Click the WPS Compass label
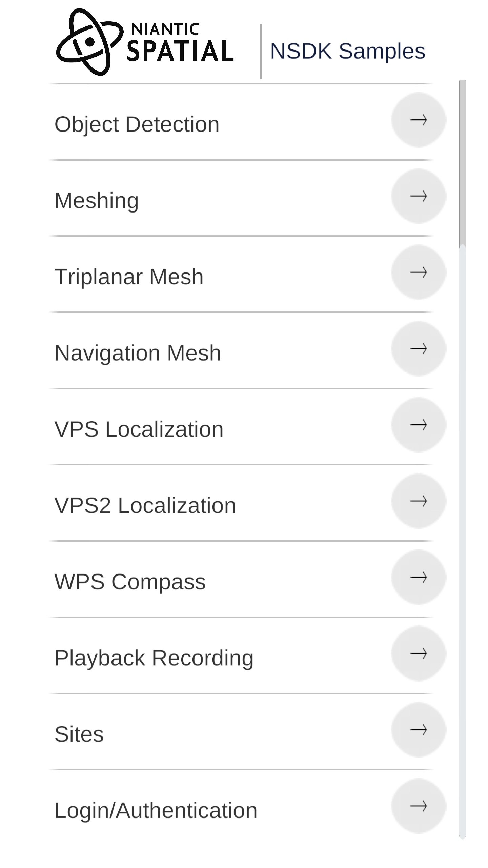Screen dimensions: 488x868 click(130, 582)
